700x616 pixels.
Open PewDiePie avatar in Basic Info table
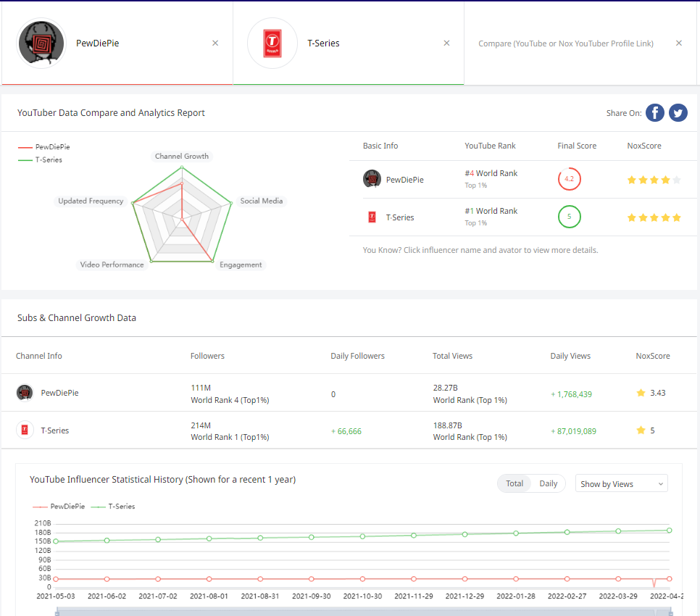tap(372, 179)
